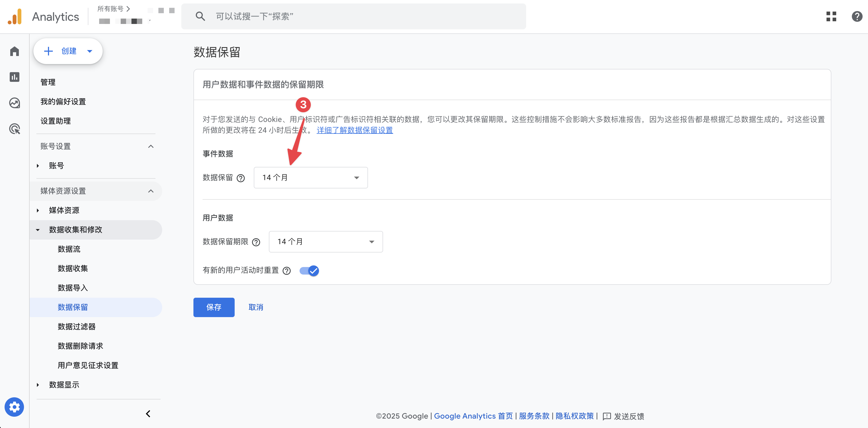Image resolution: width=868 pixels, height=428 pixels.
Task: Collapse the 媒体资源设置 section
Action: tap(151, 191)
